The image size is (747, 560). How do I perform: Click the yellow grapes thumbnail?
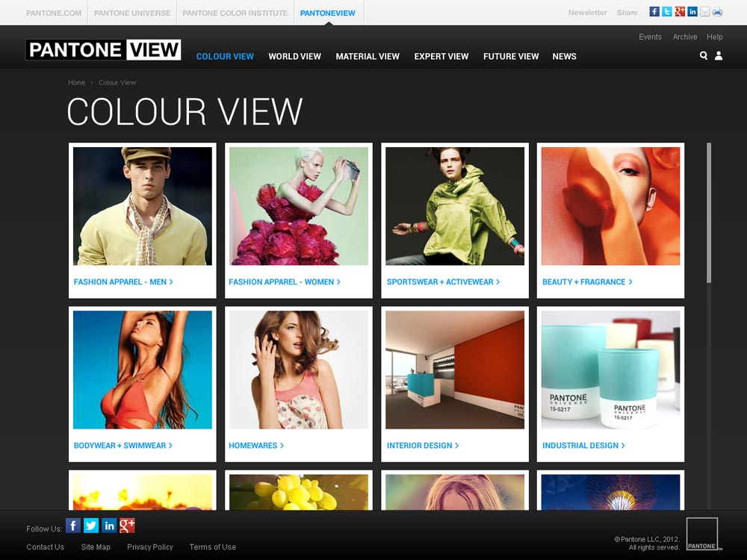(299, 492)
